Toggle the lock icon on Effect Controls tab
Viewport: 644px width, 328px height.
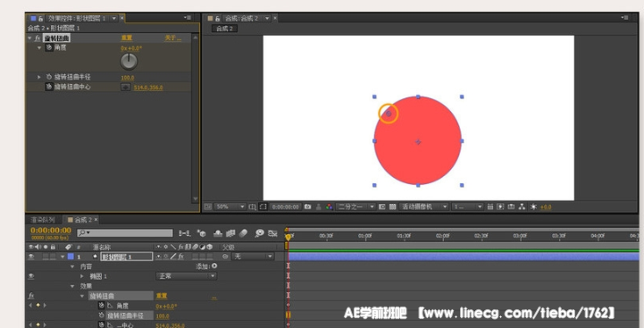[41, 18]
